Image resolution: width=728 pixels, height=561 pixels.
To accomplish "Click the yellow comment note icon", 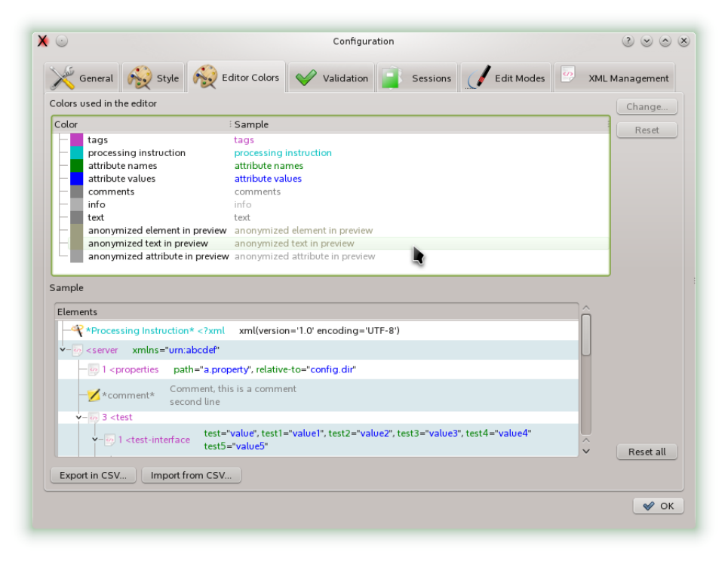I will [x=94, y=395].
